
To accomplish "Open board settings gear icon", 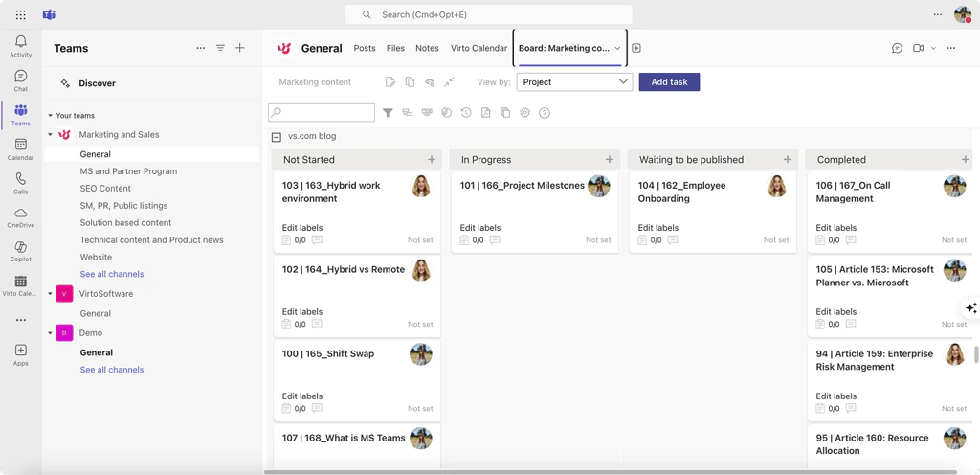I will click(525, 112).
